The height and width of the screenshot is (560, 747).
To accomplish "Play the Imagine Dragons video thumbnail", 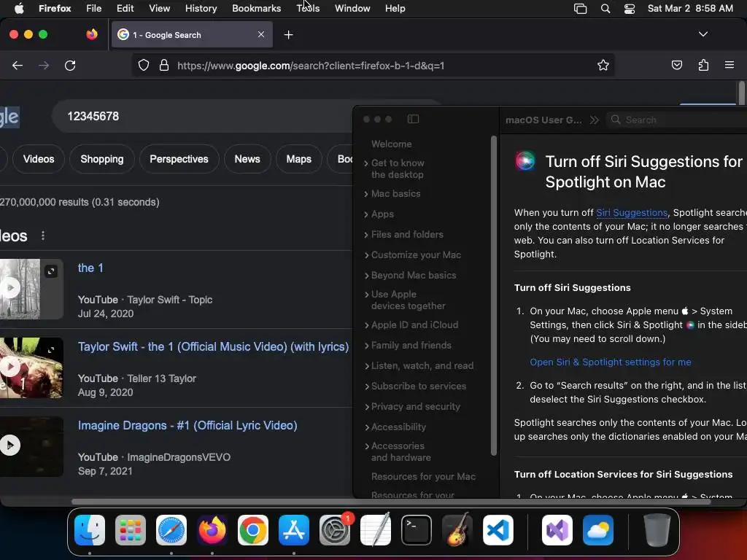I will pyautogui.click(x=9, y=446).
